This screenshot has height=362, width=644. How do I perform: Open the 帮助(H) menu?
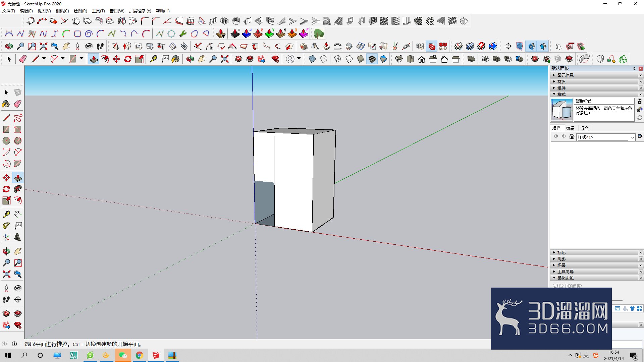tap(163, 11)
